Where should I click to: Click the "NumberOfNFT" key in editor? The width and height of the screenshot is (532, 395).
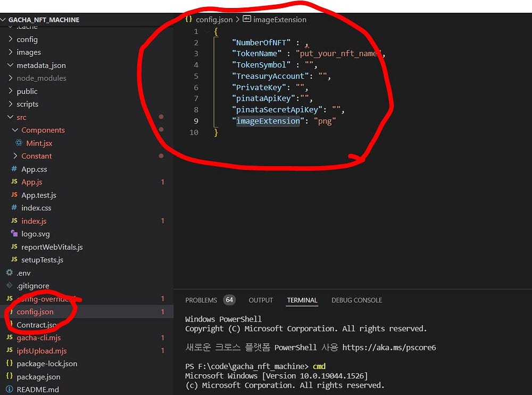pyautogui.click(x=261, y=43)
